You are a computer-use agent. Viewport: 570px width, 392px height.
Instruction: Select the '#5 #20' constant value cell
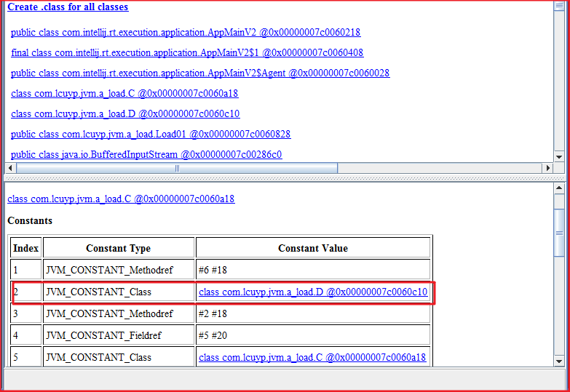(x=313, y=335)
